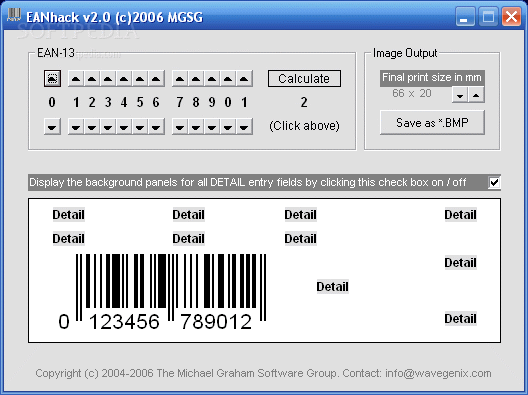Click up arrow above digit 7

[180, 79]
